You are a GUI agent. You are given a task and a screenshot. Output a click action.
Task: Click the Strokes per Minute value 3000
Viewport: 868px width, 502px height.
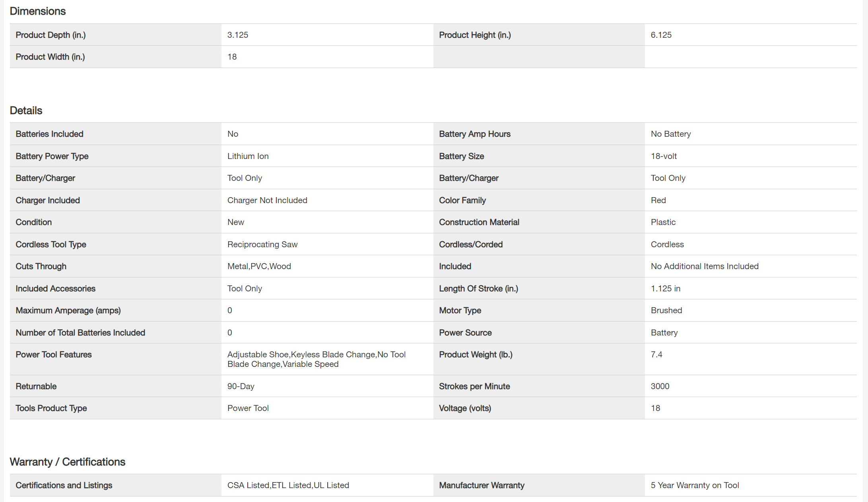(x=660, y=386)
